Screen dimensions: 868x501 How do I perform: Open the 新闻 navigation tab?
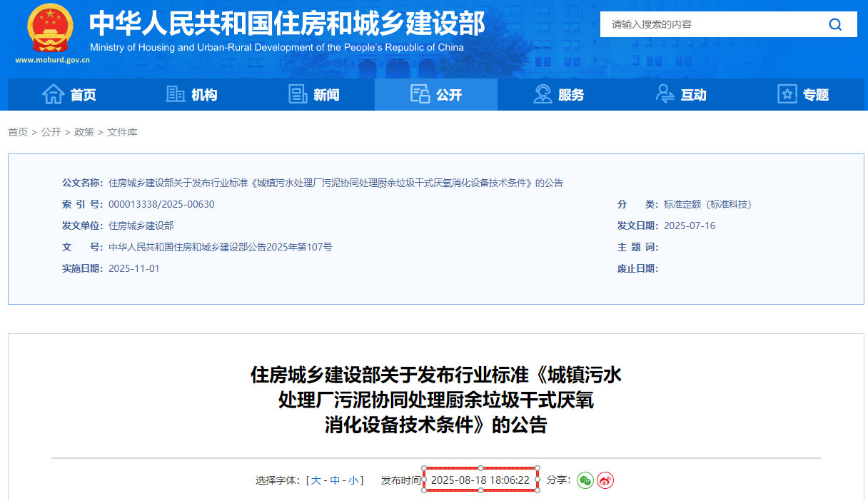coord(313,94)
